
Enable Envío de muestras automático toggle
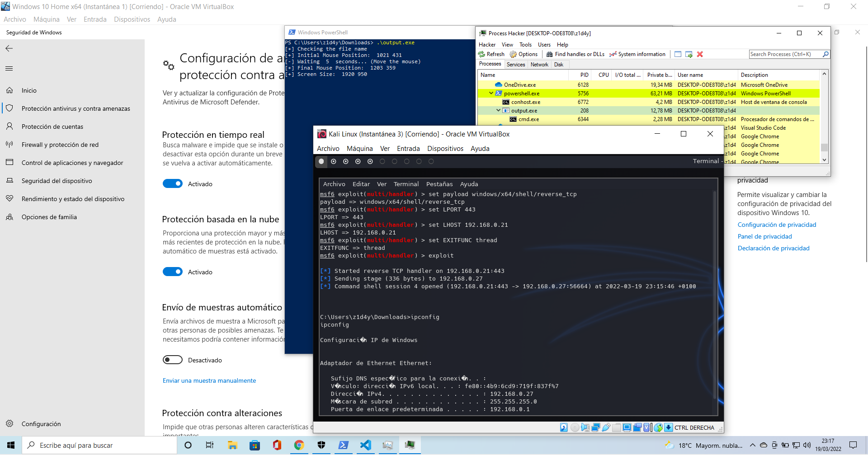pyautogui.click(x=173, y=360)
